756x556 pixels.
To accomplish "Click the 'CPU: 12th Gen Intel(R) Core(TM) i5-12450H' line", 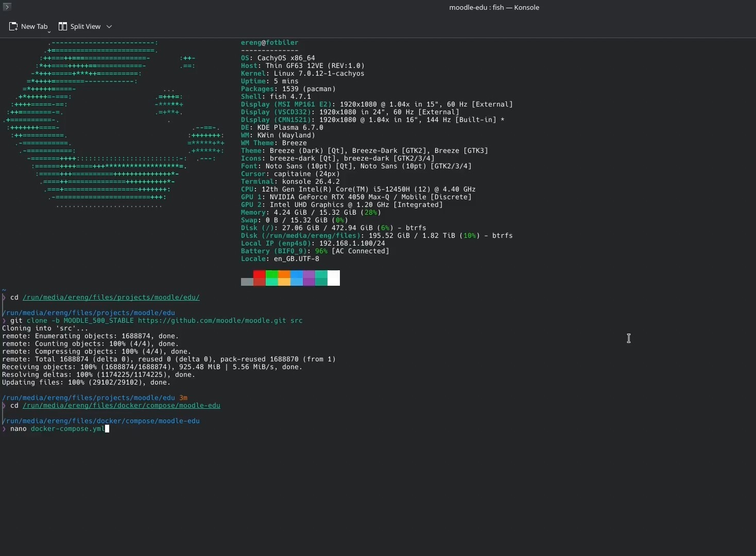I will tap(358, 189).
